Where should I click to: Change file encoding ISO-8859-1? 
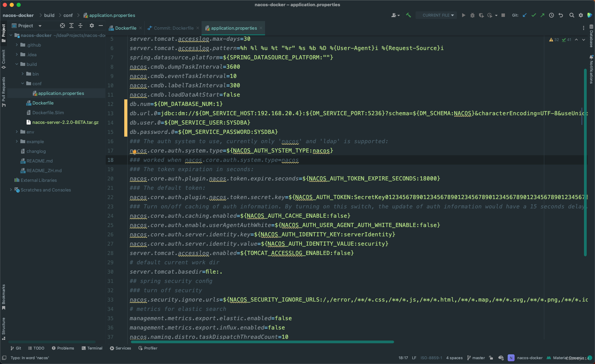(431, 358)
